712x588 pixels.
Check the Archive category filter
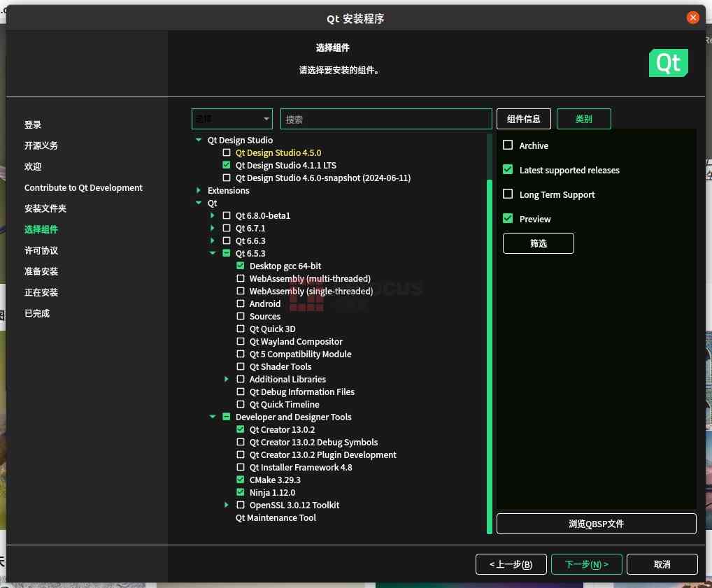coord(507,145)
